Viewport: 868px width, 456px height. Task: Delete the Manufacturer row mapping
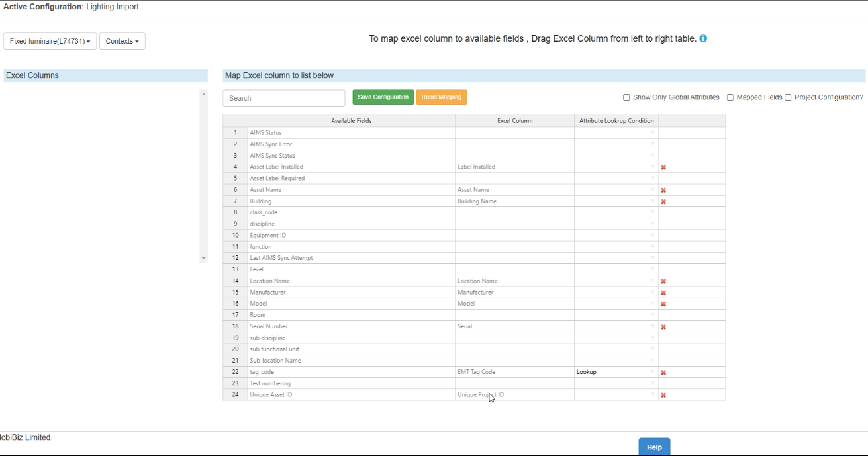663,293
